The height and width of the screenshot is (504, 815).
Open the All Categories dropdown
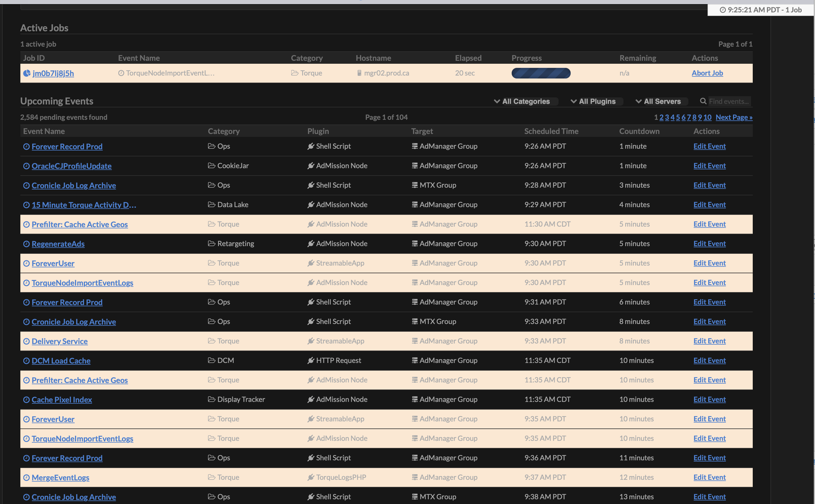[x=525, y=101]
